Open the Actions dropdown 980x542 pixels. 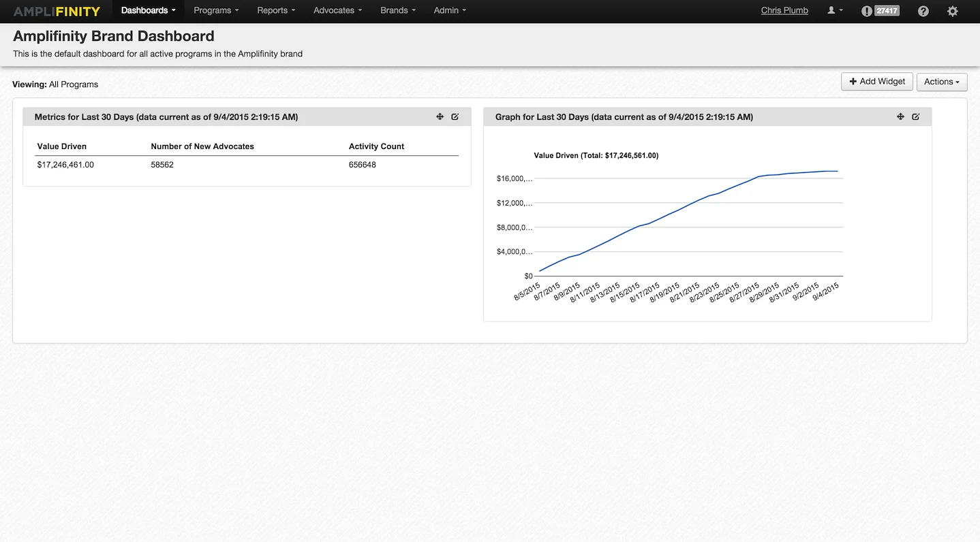pyautogui.click(x=941, y=82)
